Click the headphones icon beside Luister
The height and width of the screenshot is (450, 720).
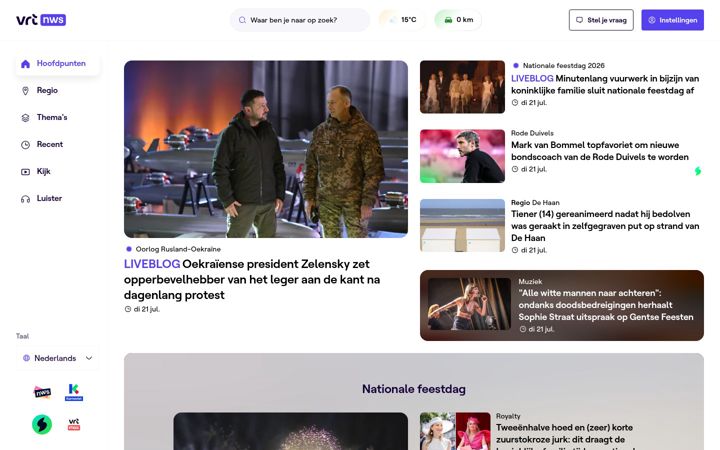pyautogui.click(x=25, y=199)
